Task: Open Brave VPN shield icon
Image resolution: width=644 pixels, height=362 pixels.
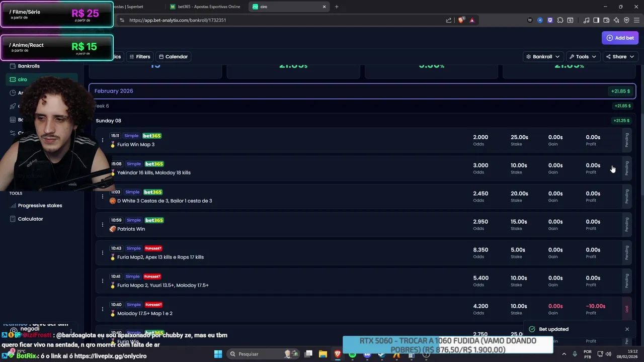Action: (626, 20)
